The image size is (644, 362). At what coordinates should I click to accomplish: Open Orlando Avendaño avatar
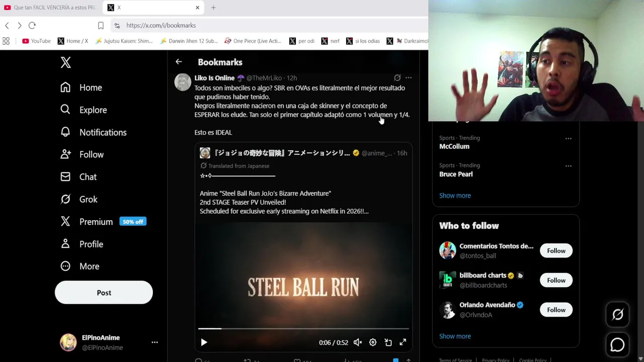coord(447,310)
